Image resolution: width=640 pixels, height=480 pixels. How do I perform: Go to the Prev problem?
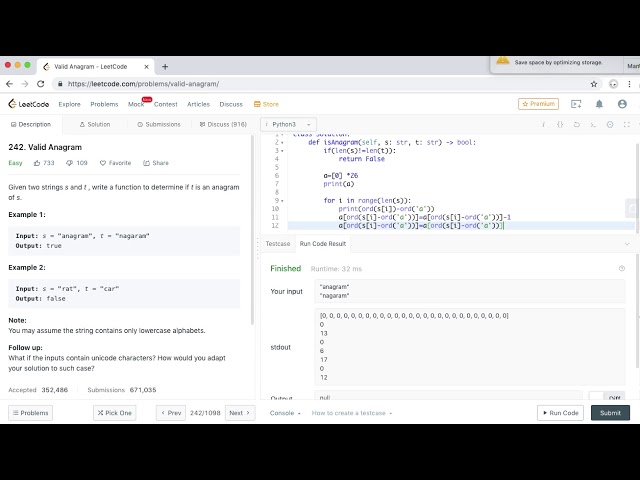pos(171,413)
